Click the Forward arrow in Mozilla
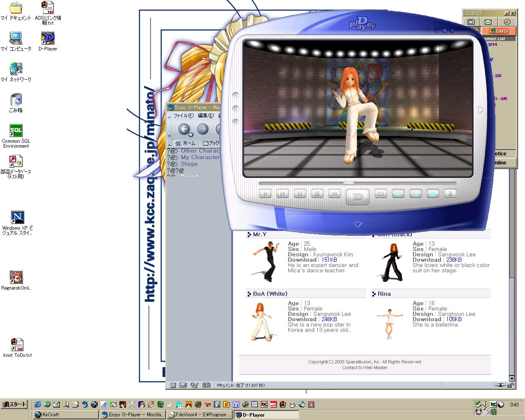Viewport: 525px width, 420px height. tap(203, 129)
